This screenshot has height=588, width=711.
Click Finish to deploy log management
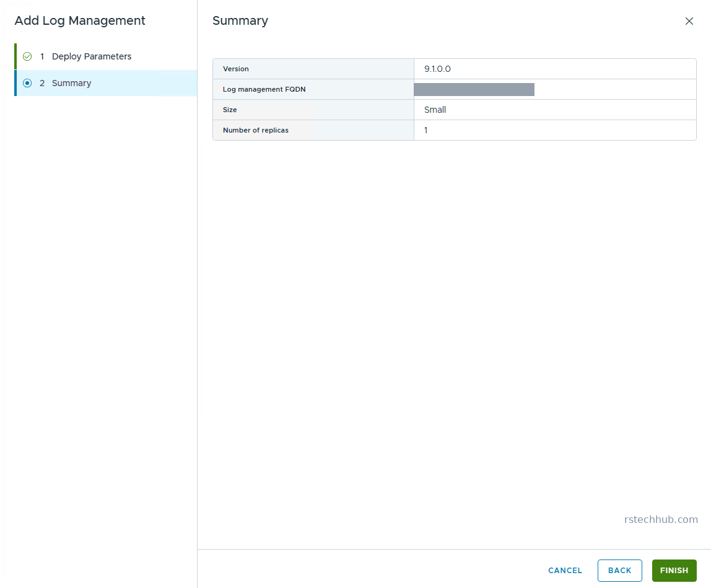[674, 570]
